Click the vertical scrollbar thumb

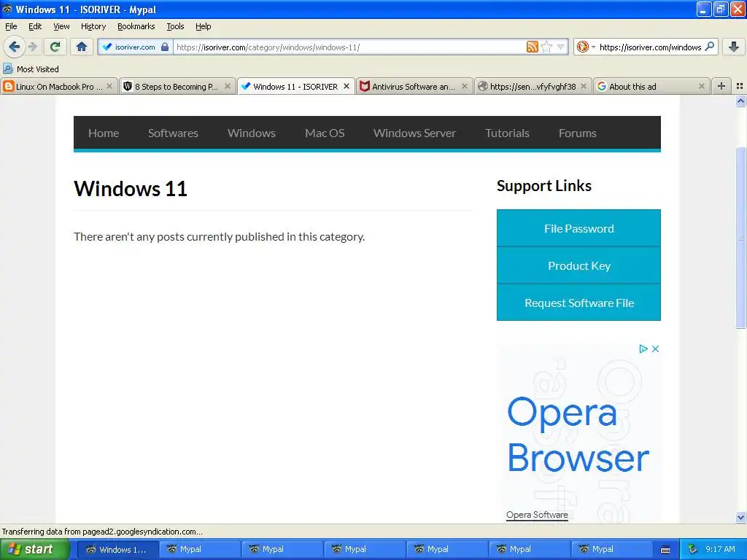coord(740,238)
